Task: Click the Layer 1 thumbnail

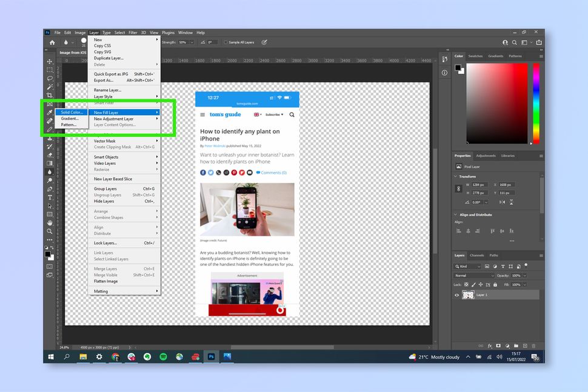Action: coord(468,295)
